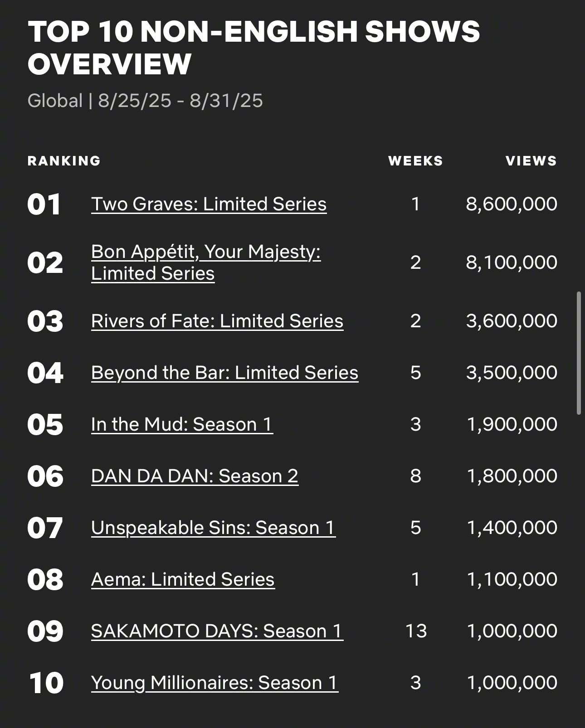The image size is (585, 728).
Task: Click the 8,600,000 views value
Action: (x=512, y=204)
